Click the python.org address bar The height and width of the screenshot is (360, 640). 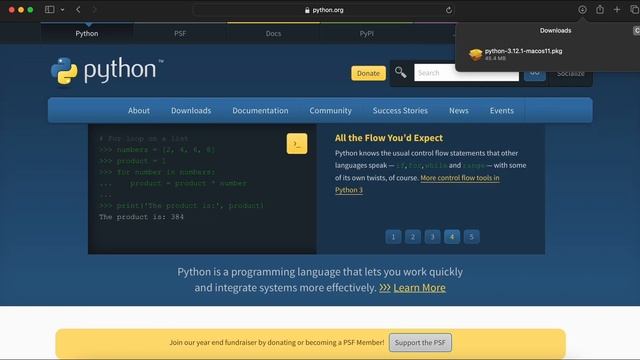(324, 10)
